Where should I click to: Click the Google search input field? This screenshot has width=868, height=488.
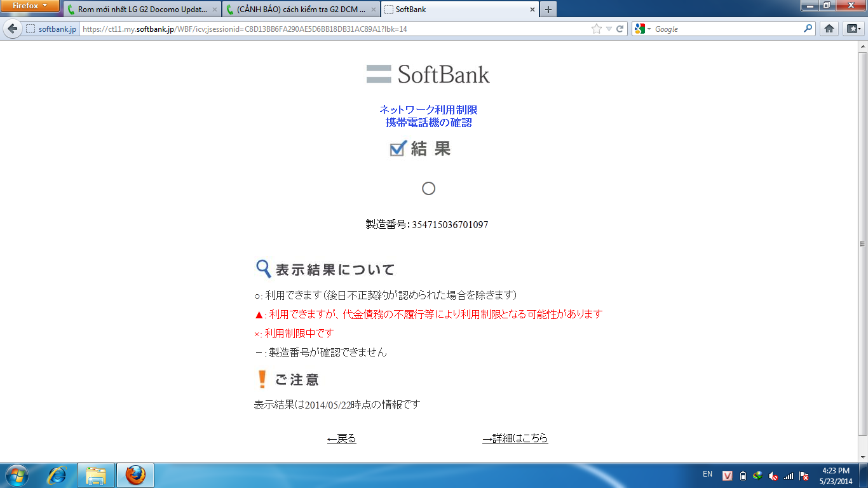tap(728, 29)
